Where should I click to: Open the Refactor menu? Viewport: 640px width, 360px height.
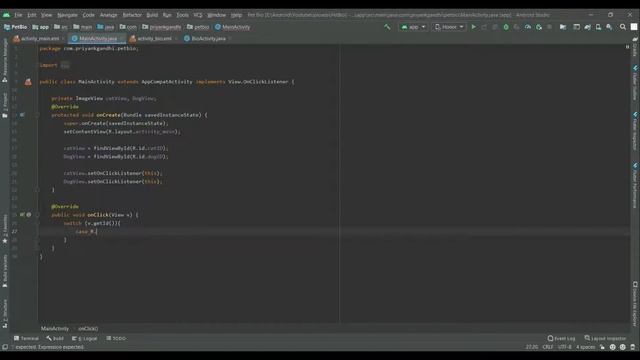(x=132, y=15)
